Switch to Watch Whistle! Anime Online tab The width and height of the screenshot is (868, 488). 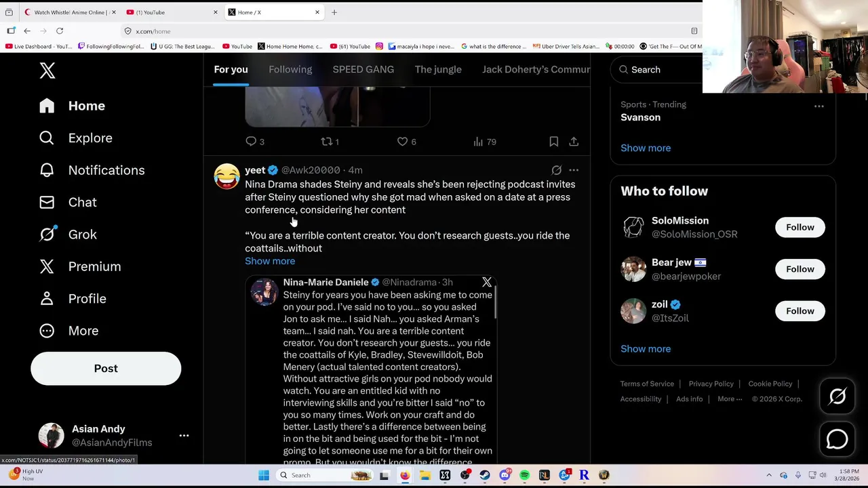69,12
